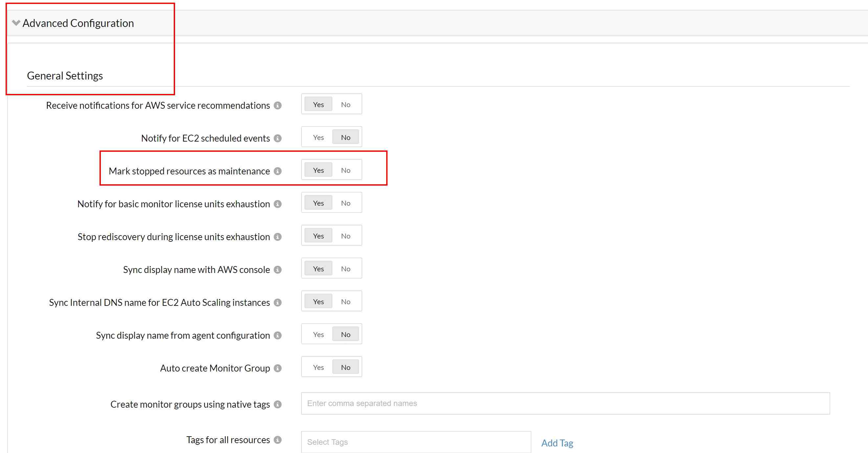
Task: Set Mark stopped resources as maintenance to No
Action: click(345, 170)
